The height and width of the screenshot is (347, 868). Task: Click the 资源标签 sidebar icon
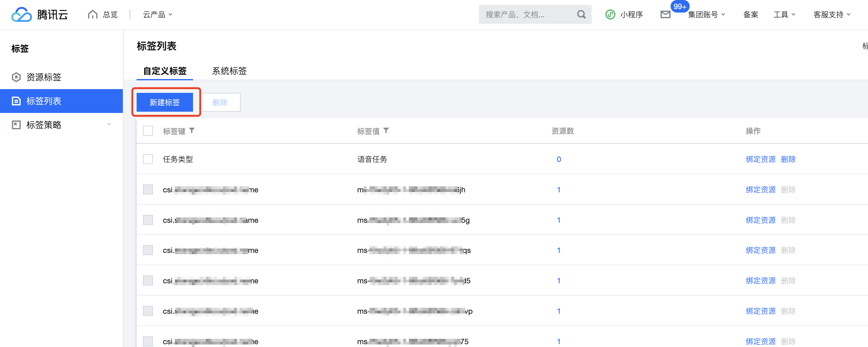[x=16, y=77]
